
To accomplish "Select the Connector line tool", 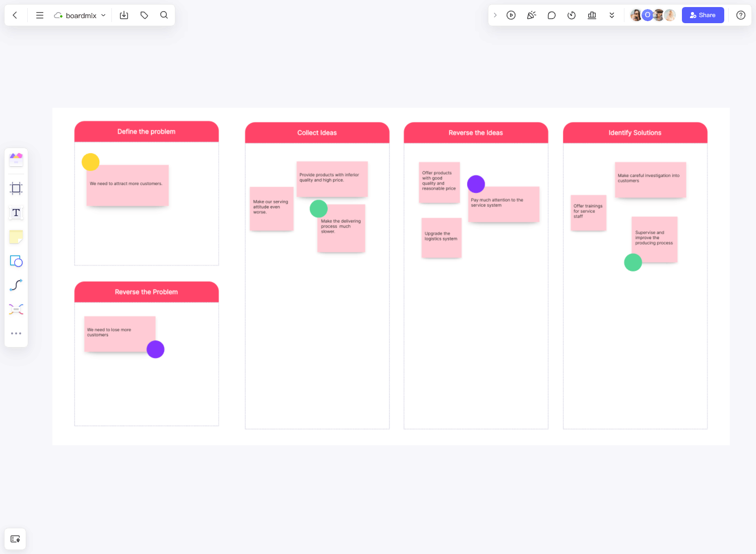I will (x=16, y=285).
